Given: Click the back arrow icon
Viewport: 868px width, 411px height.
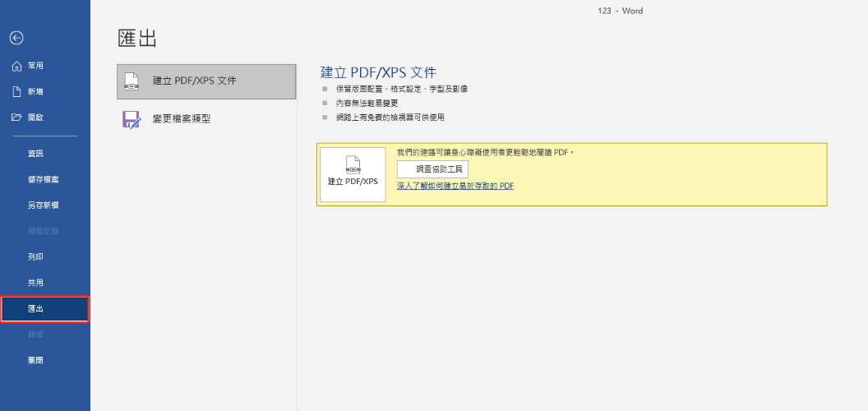Looking at the screenshot, I should click(16, 38).
